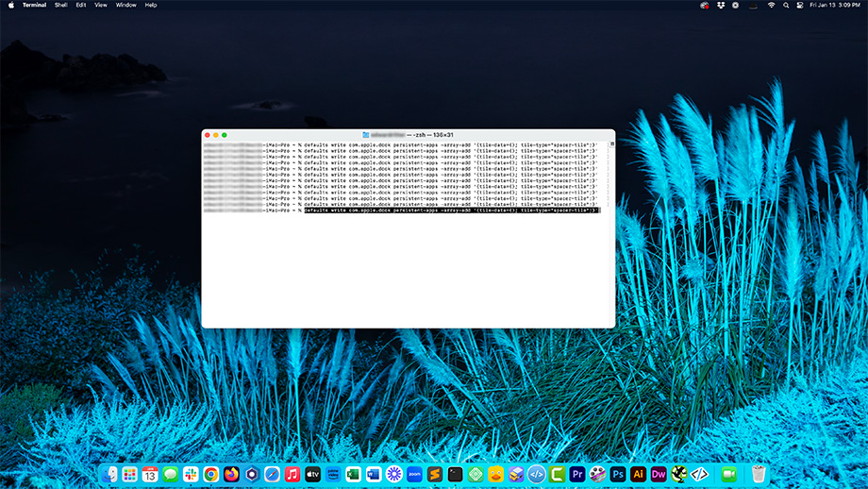The height and width of the screenshot is (489, 868).
Task: Launch Google Chrome from the Dock
Action: tap(211, 474)
